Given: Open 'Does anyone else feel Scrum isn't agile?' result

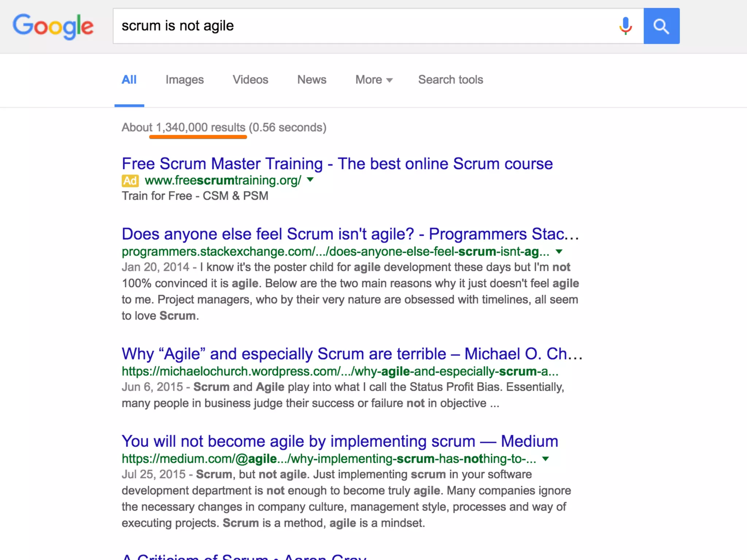Looking at the screenshot, I should (350, 234).
